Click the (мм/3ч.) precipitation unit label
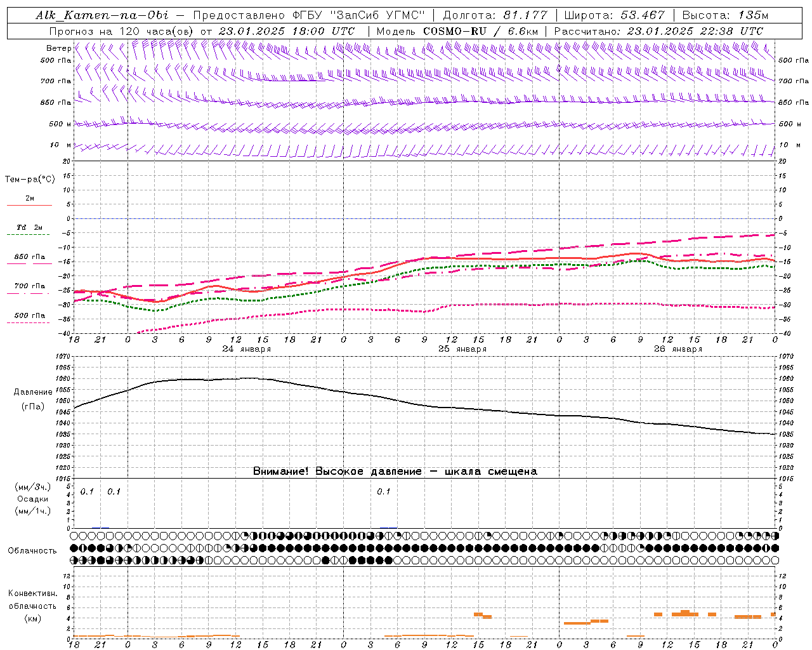Image resolution: width=812 pixels, height=650 pixels. click(x=33, y=487)
